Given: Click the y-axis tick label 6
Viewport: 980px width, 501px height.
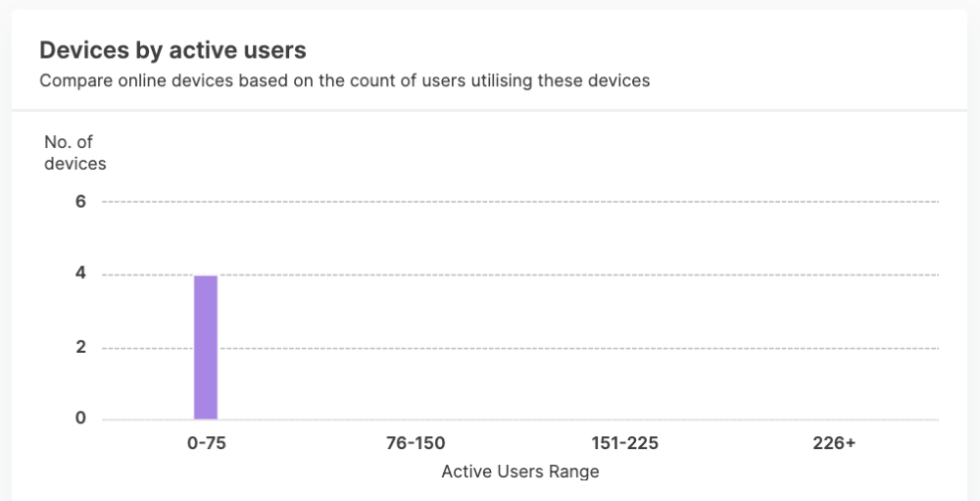Looking at the screenshot, I should coord(80,202).
